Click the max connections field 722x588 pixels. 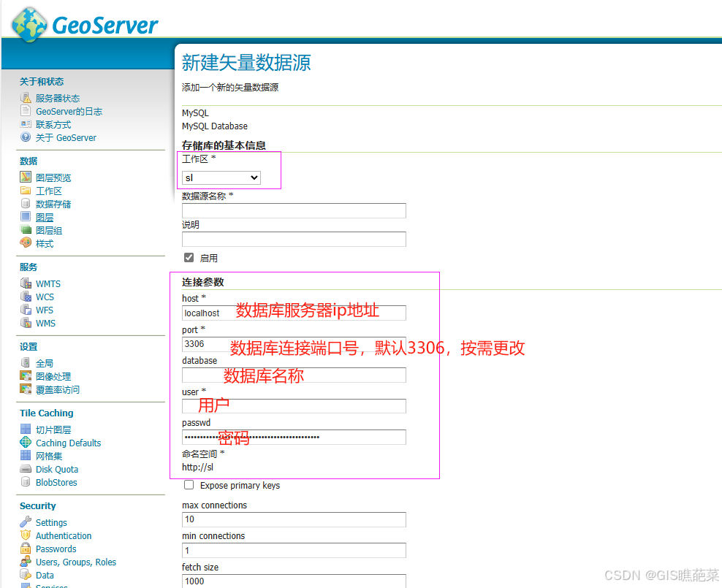[x=294, y=519]
